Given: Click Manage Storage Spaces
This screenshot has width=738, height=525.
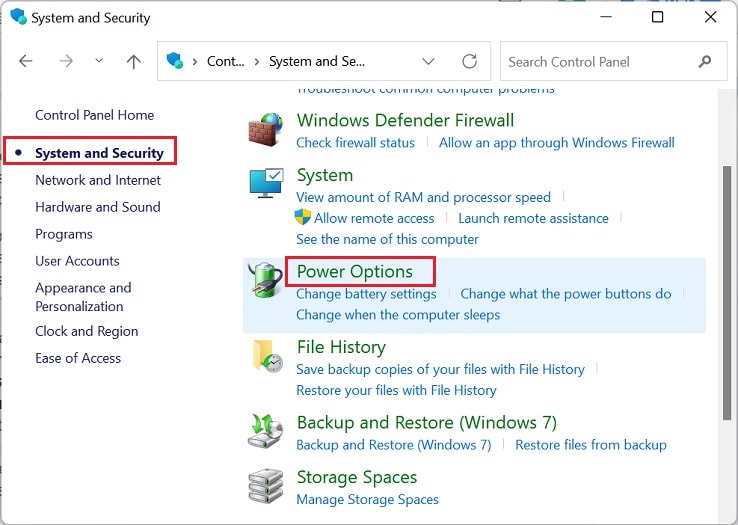Looking at the screenshot, I should click(367, 499).
